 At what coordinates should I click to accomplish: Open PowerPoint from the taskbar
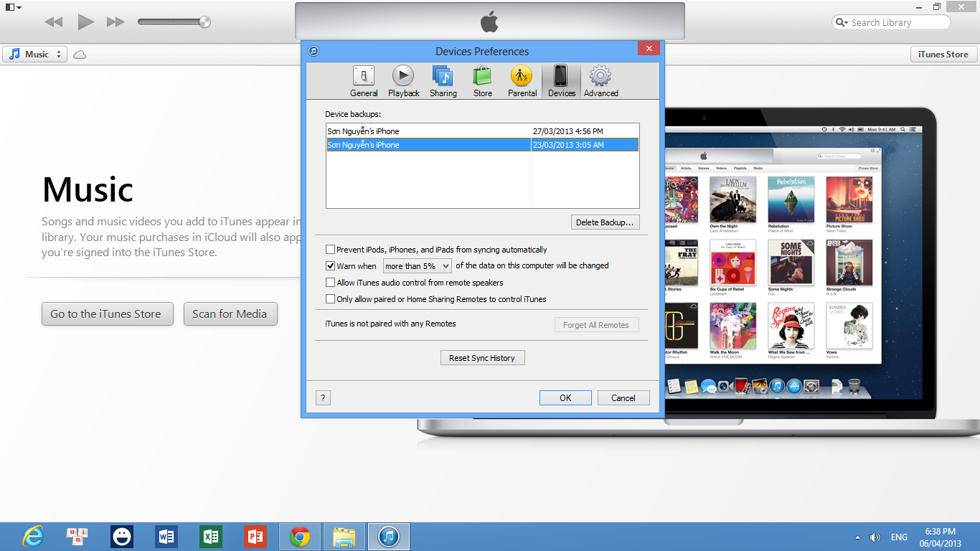(x=255, y=536)
